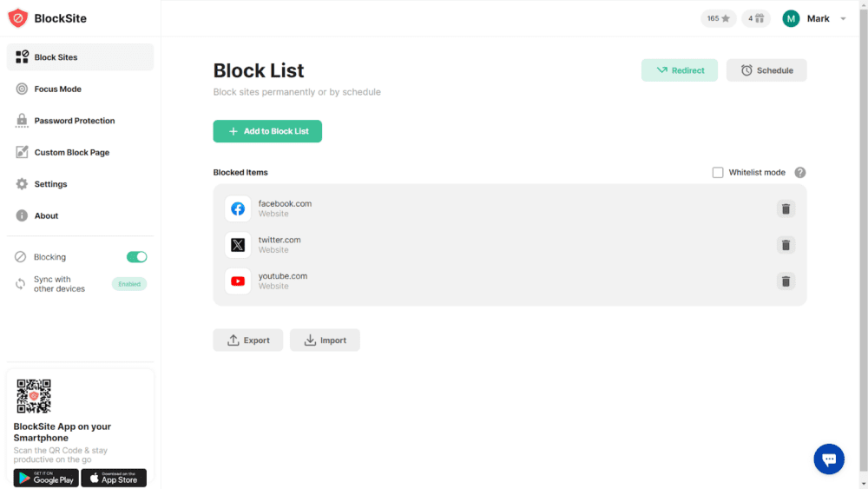Click the Redirect button
The height and width of the screenshot is (489, 868).
(680, 70)
